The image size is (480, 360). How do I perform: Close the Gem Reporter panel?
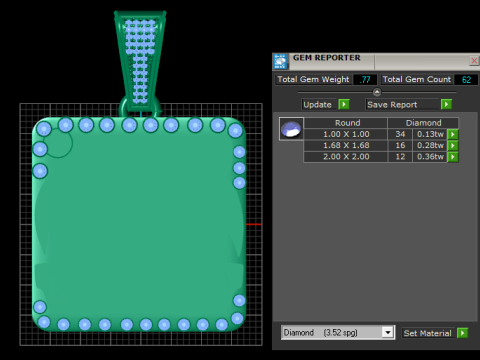pyautogui.click(x=474, y=61)
